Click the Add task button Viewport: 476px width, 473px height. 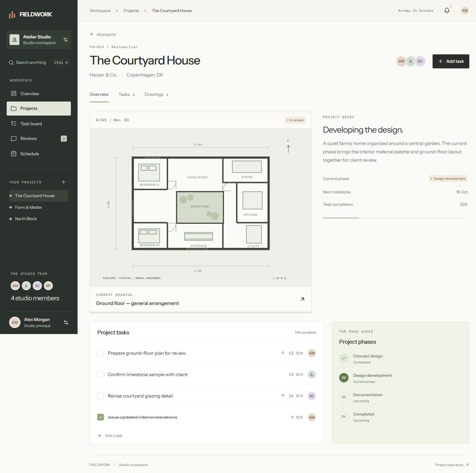(451, 61)
